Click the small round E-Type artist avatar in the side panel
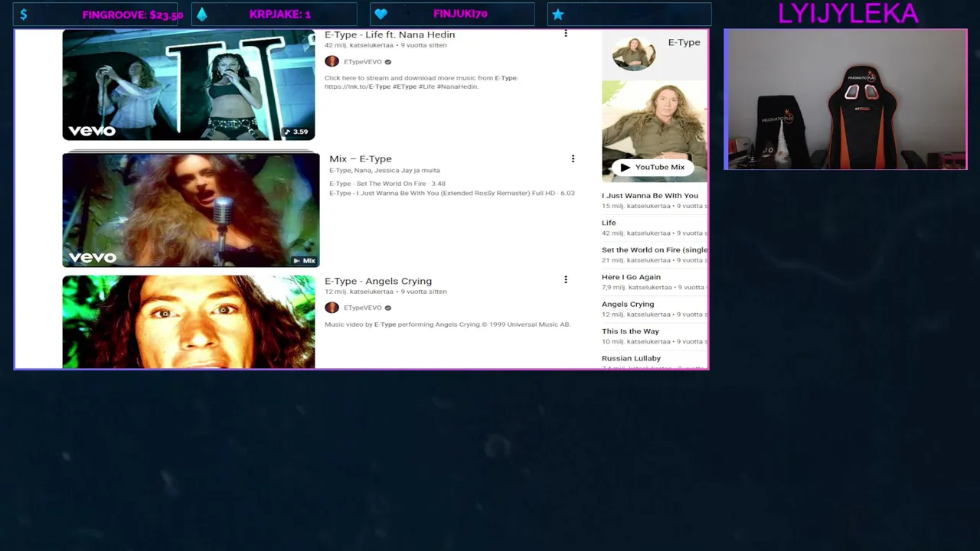This screenshot has height=551, width=980. tap(634, 53)
